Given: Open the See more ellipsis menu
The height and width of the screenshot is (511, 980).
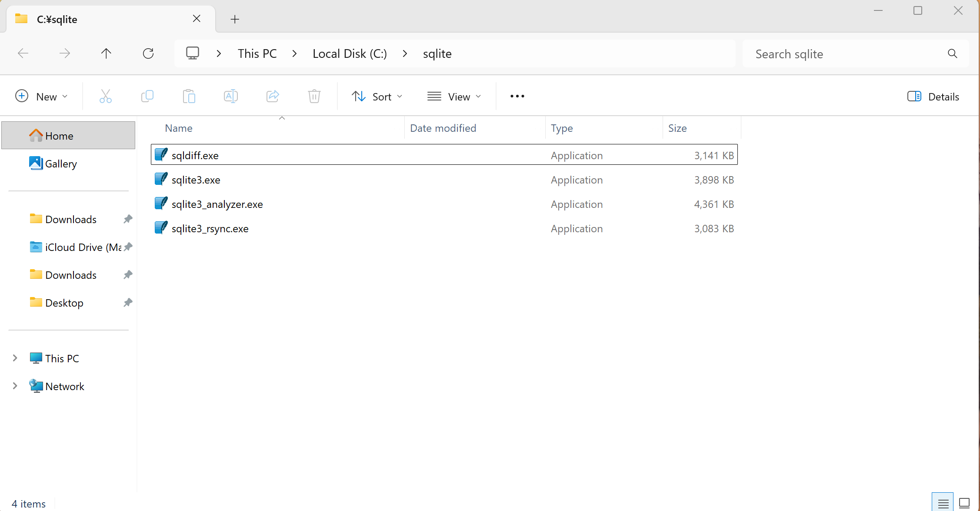Looking at the screenshot, I should pos(517,96).
